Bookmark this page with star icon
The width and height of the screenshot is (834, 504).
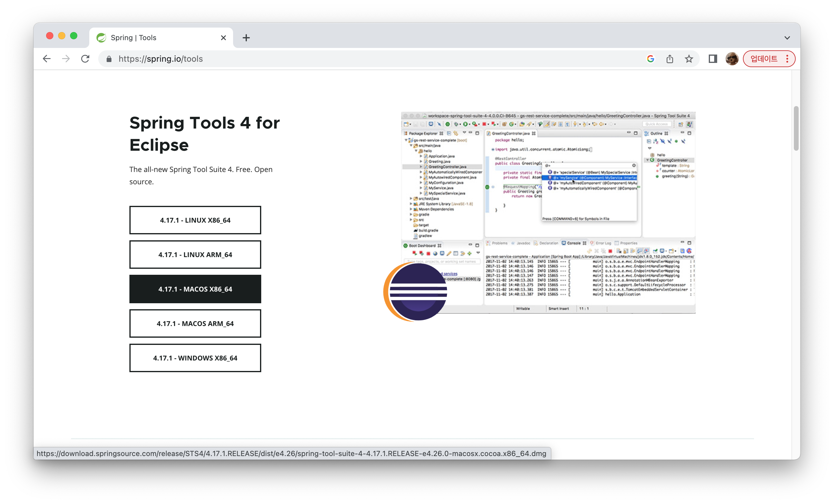[x=689, y=59]
